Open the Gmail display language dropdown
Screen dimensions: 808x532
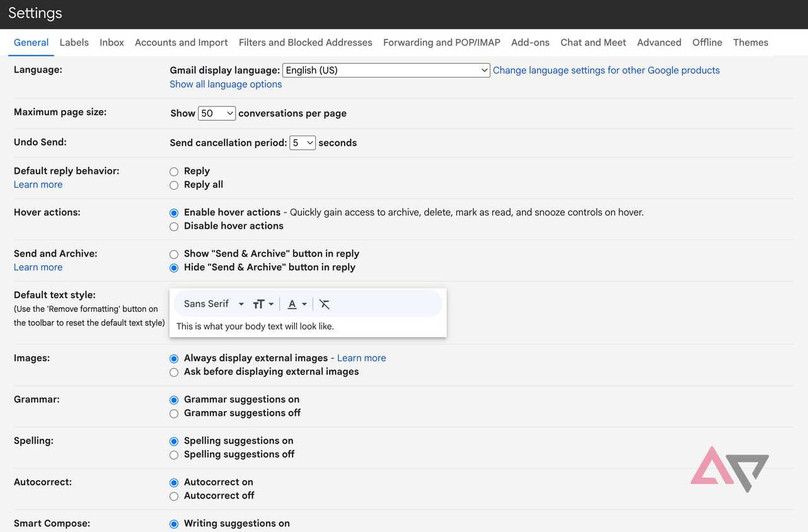(386, 70)
